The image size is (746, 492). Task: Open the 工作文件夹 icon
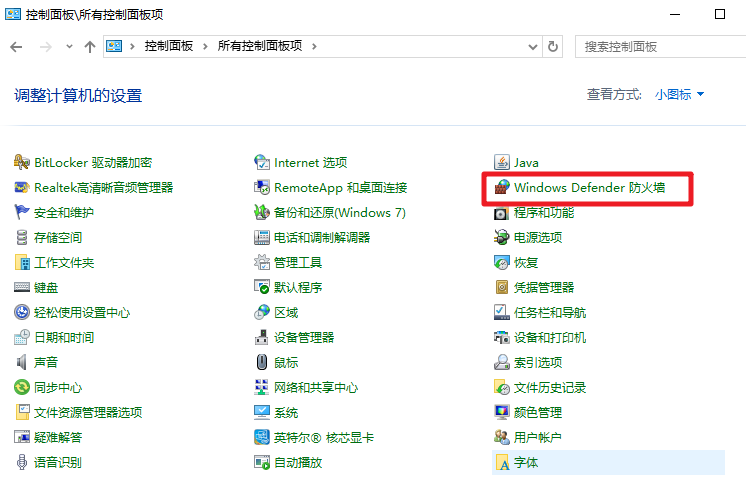coord(22,263)
